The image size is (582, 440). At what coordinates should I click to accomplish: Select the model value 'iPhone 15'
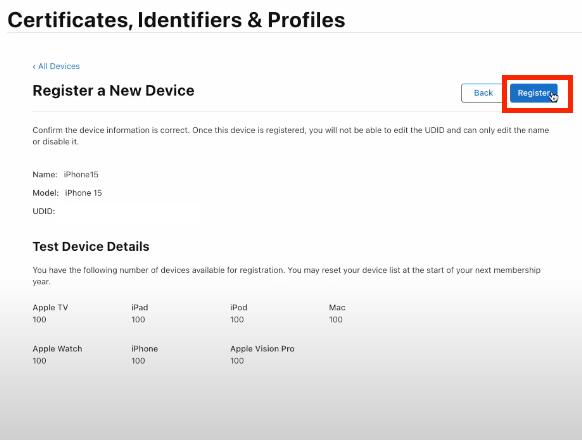[84, 193]
